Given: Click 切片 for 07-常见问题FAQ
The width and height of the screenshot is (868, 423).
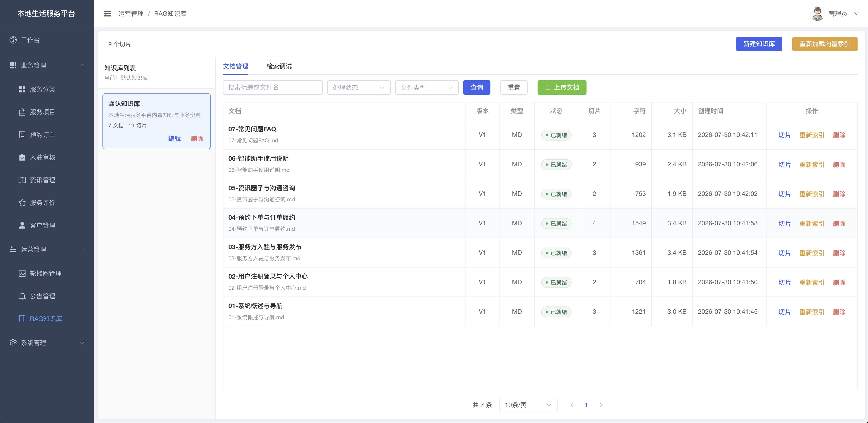Looking at the screenshot, I should [x=784, y=135].
